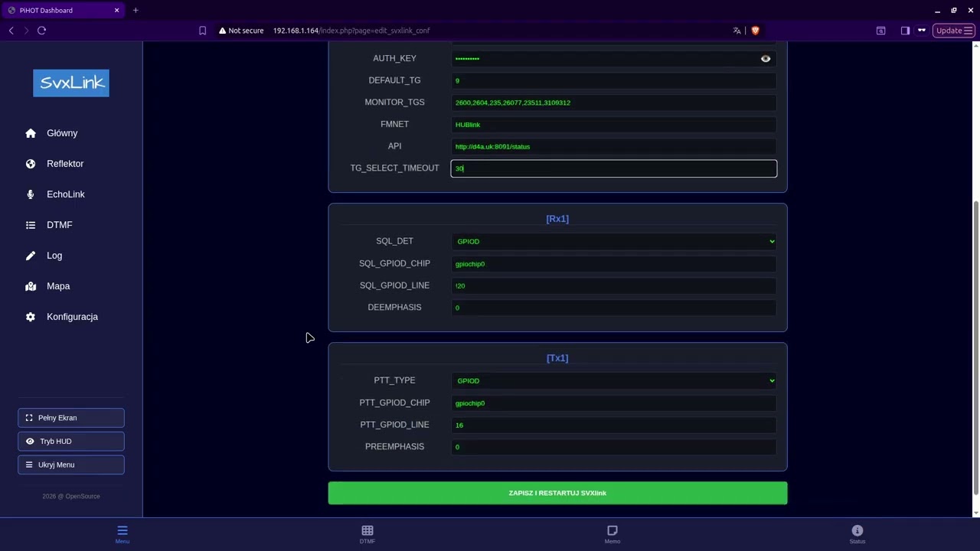Click the SQL_GPIOD_LINE input
Screen dimensions: 980x551
tap(614, 285)
